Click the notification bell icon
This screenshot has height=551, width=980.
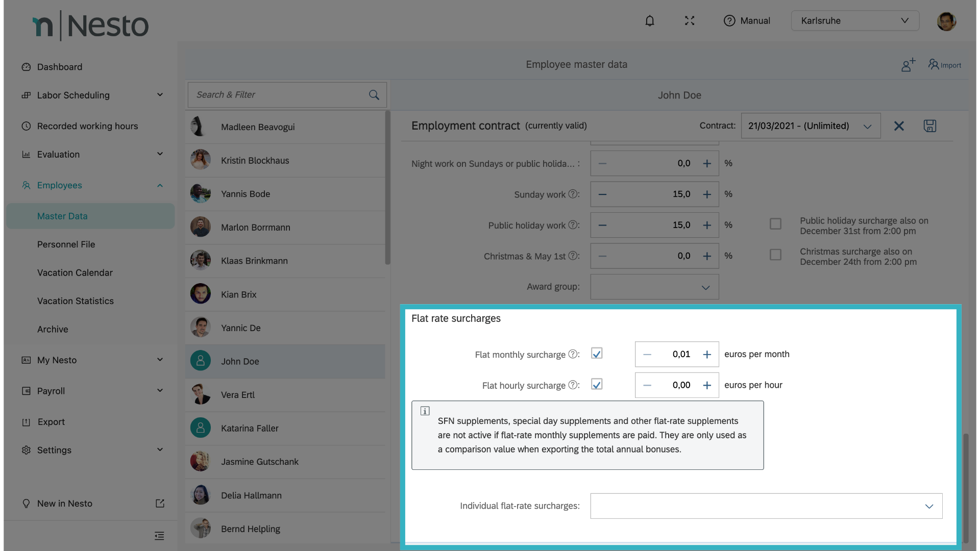pyautogui.click(x=649, y=21)
